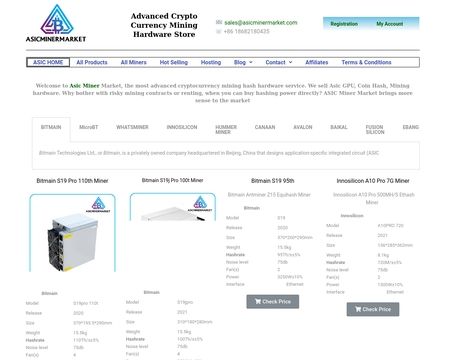Click the S19j Pro 100t miner product image

point(173,207)
